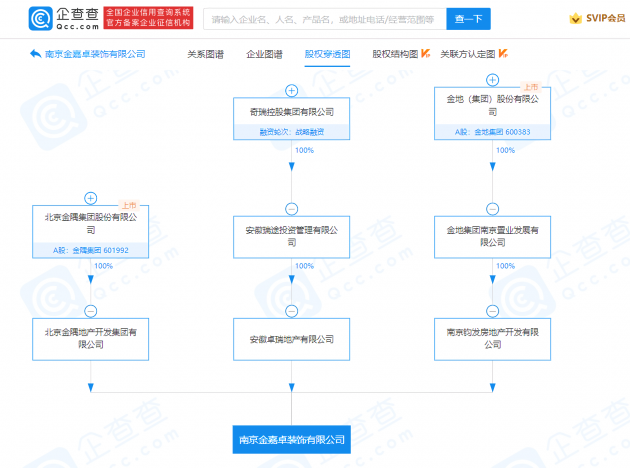Expand shareholders above 金地（集团）股份有限公司

(x=492, y=80)
